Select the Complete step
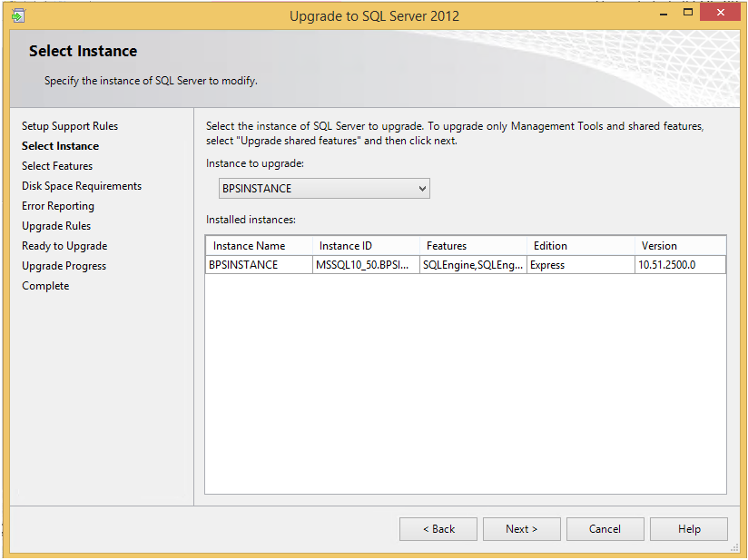 [44, 285]
